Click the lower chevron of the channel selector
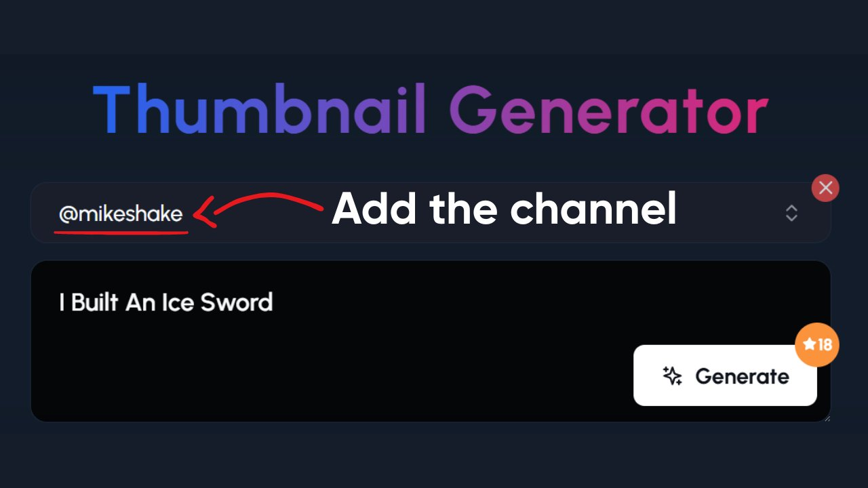 pos(791,218)
